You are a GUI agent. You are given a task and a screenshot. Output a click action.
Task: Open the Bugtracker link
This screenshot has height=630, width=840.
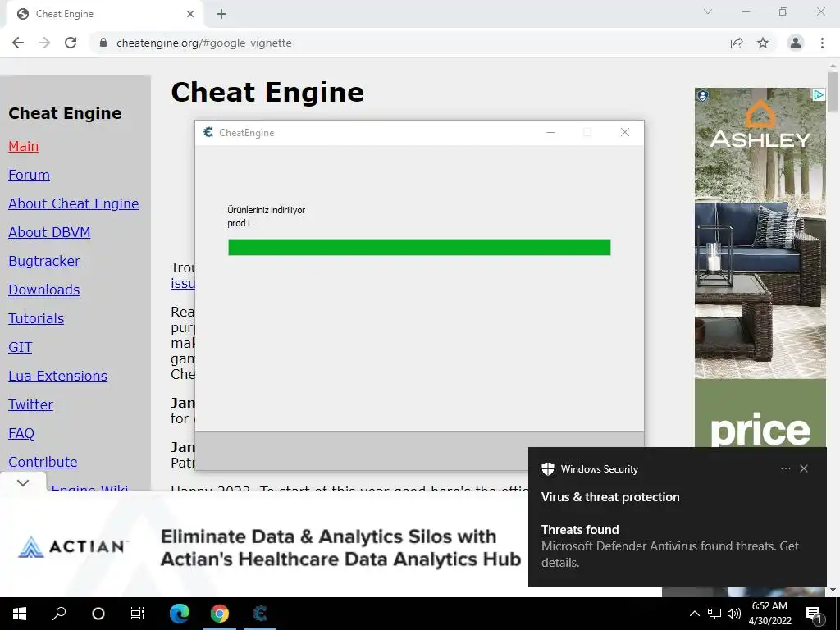pos(44,261)
